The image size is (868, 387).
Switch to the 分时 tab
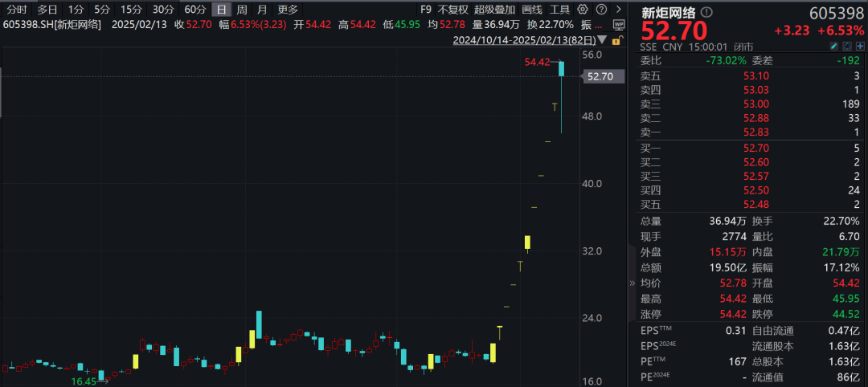[x=17, y=10]
